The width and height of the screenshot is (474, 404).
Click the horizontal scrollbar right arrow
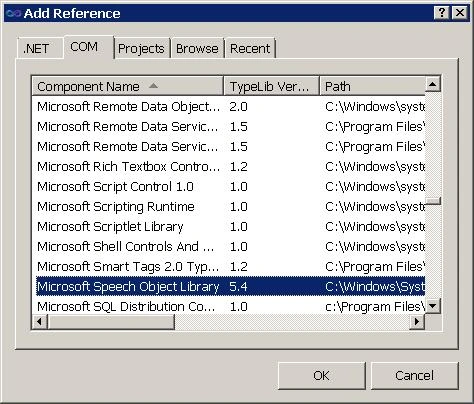(x=417, y=322)
